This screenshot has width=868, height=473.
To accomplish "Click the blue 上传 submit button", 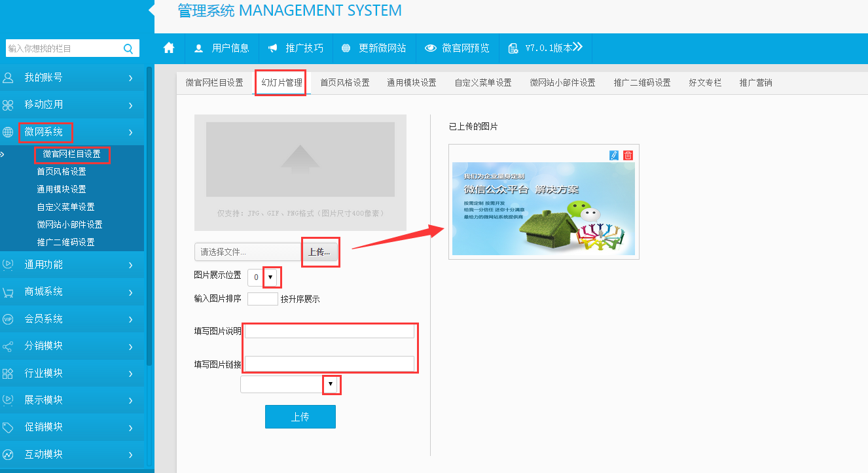I will 300,417.
